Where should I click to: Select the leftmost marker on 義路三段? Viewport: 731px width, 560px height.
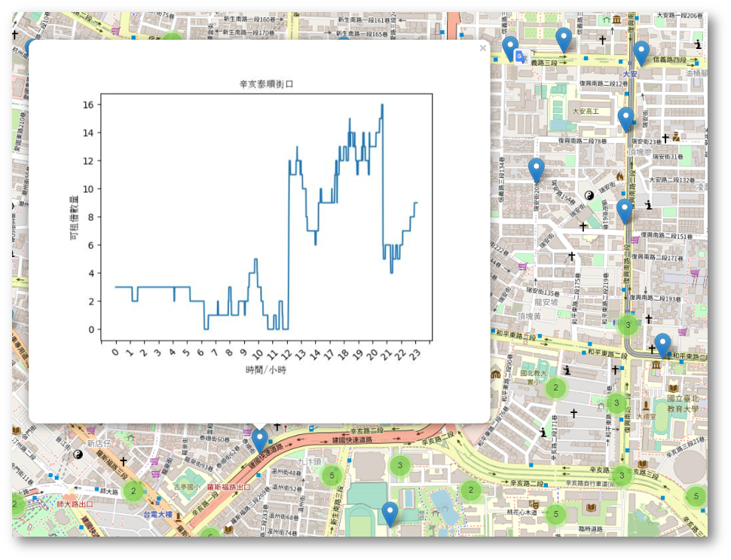pyautogui.click(x=509, y=44)
